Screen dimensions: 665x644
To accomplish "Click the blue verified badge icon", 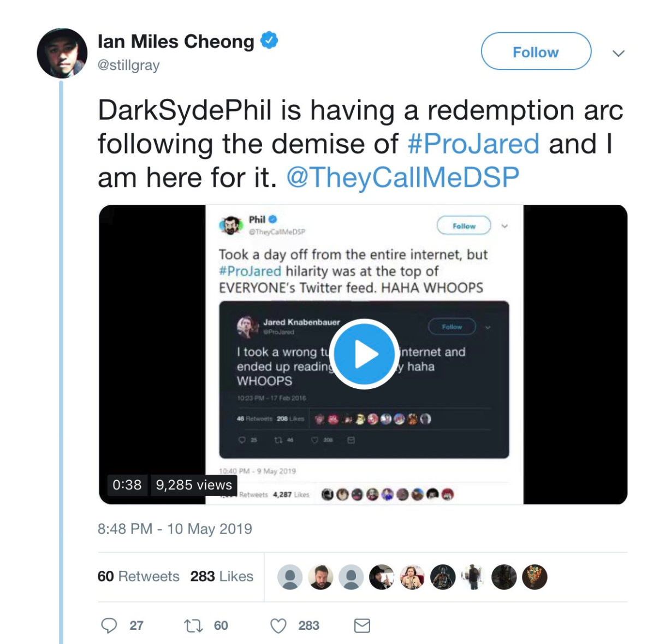I will (x=269, y=40).
